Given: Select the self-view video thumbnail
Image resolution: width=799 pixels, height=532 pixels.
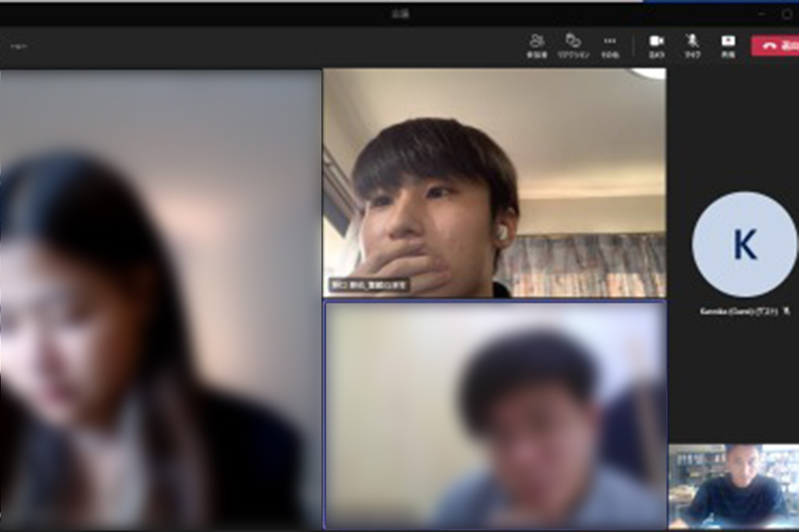Looking at the screenshot, I should point(733,487).
